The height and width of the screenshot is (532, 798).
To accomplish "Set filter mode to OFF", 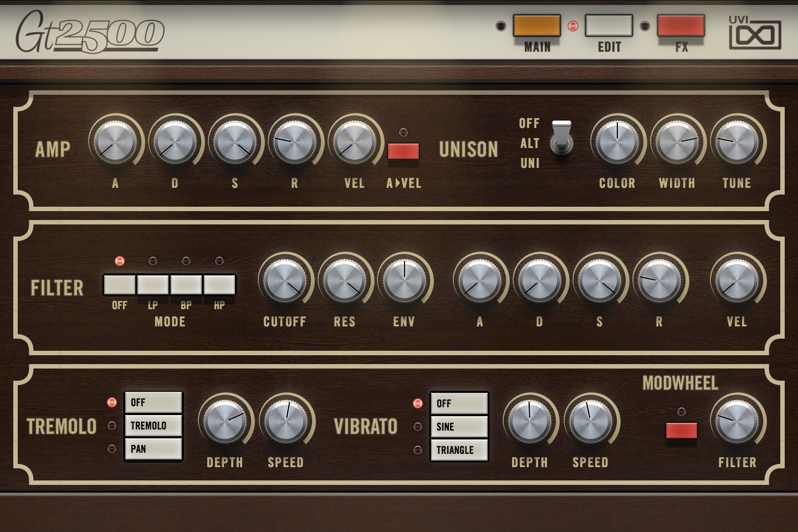I will point(120,285).
